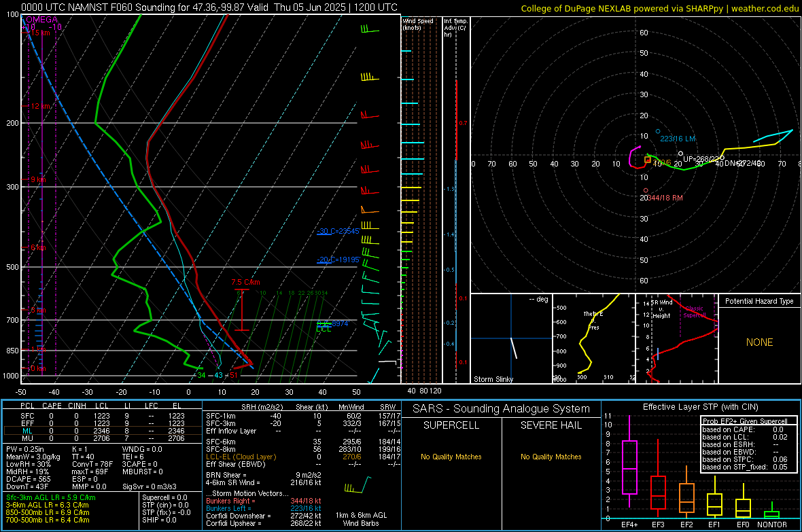Click the LFC column header
Screen dimensions: 802x532
pos(152,406)
